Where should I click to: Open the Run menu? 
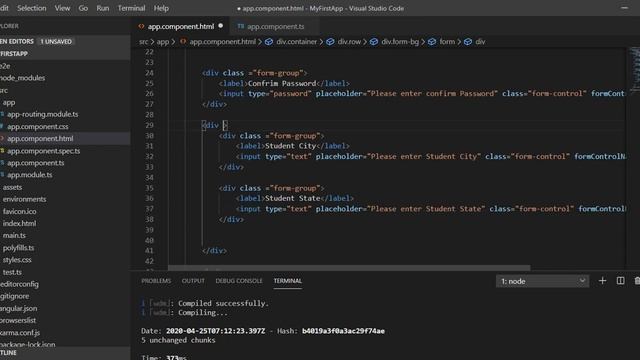[x=103, y=8]
